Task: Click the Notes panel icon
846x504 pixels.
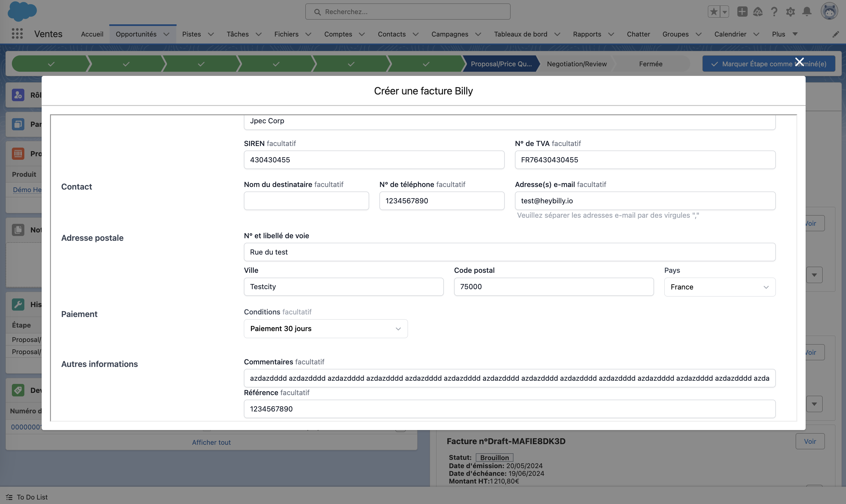Action: point(18,230)
